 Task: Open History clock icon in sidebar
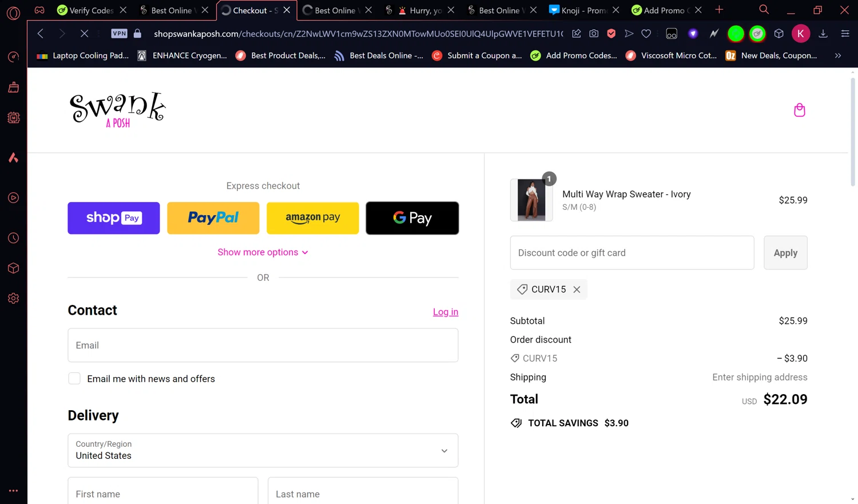click(x=13, y=238)
